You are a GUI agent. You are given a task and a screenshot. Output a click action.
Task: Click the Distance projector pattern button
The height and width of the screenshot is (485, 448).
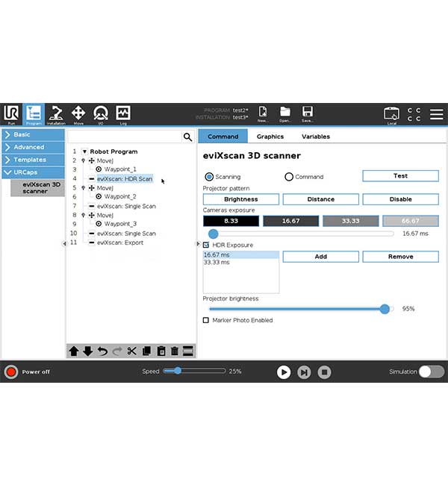click(x=321, y=199)
